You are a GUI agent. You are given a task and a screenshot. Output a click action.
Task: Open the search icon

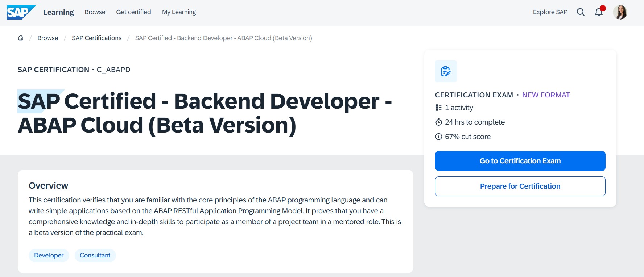581,12
